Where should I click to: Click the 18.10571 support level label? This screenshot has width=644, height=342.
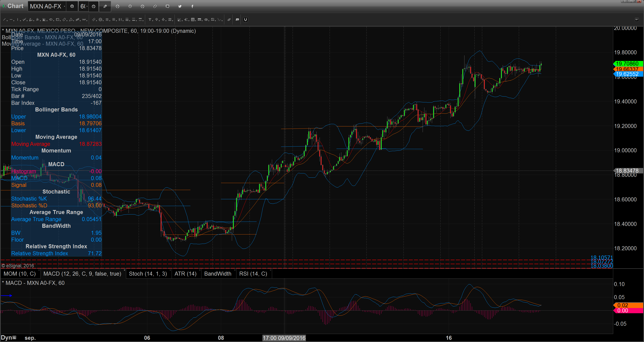(602, 258)
